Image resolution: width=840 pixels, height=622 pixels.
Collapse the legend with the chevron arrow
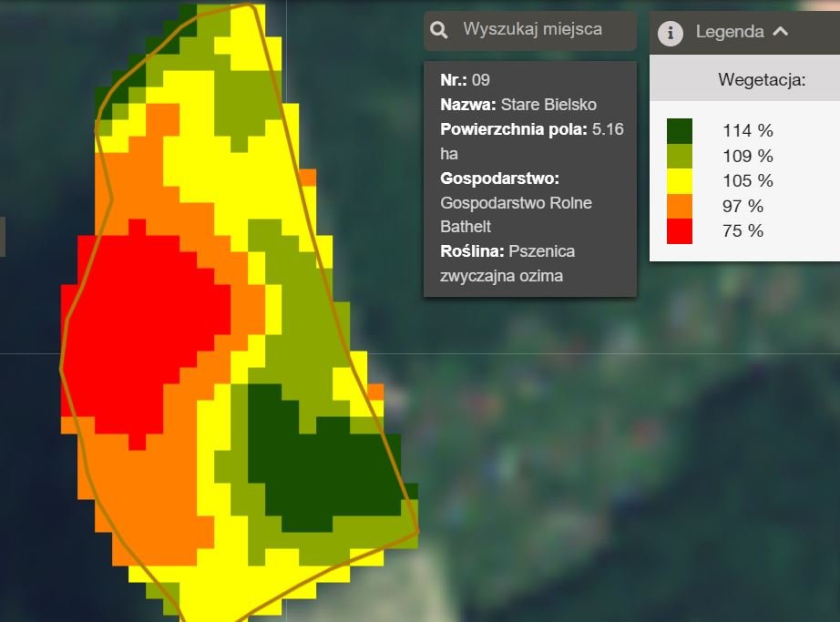click(780, 31)
